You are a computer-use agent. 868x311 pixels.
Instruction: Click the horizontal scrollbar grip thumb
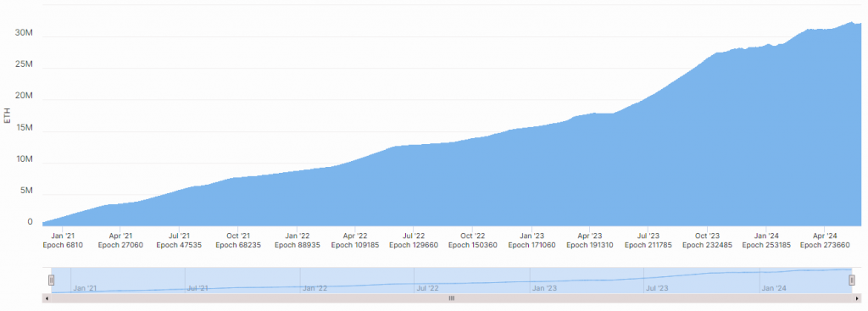pos(452,298)
